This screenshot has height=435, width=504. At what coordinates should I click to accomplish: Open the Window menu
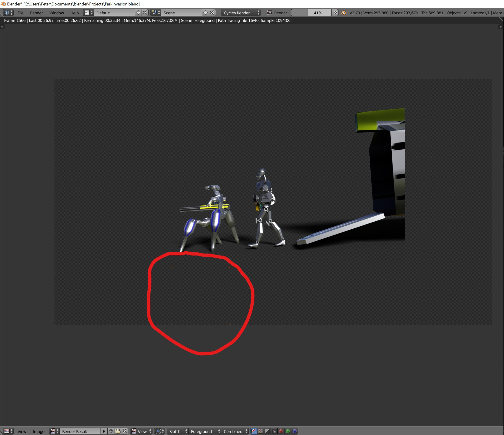point(57,13)
